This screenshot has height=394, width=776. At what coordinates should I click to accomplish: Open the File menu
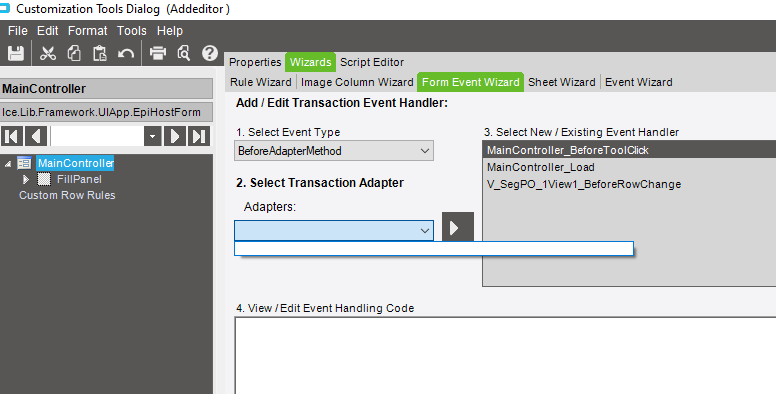click(18, 31)
